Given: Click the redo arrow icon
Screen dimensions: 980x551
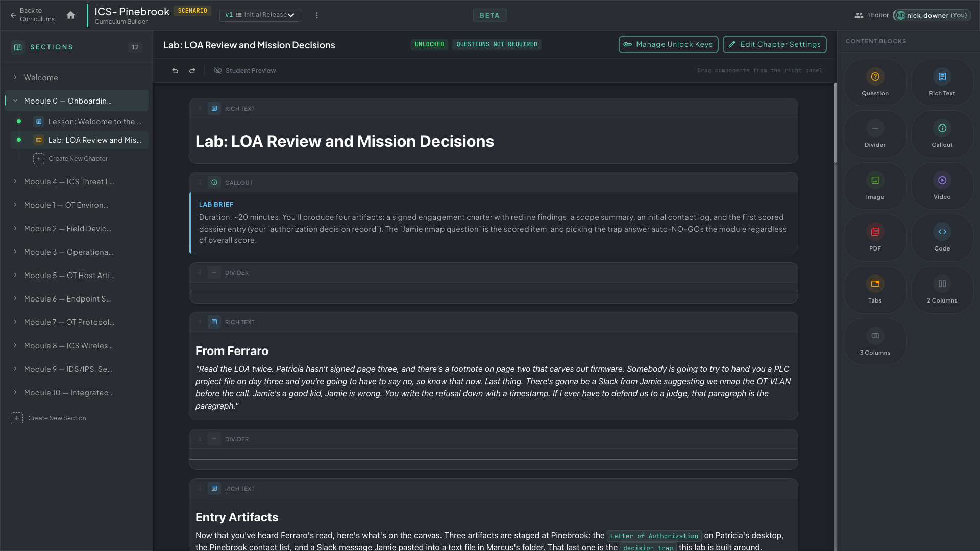Looking at the screenshot, I should click(x=192, y=71).
